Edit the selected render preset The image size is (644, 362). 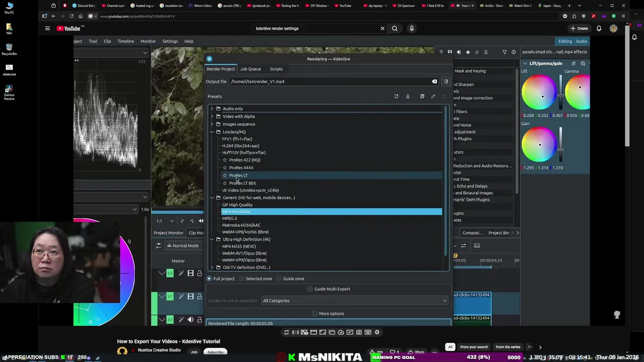tap(433, 97)
